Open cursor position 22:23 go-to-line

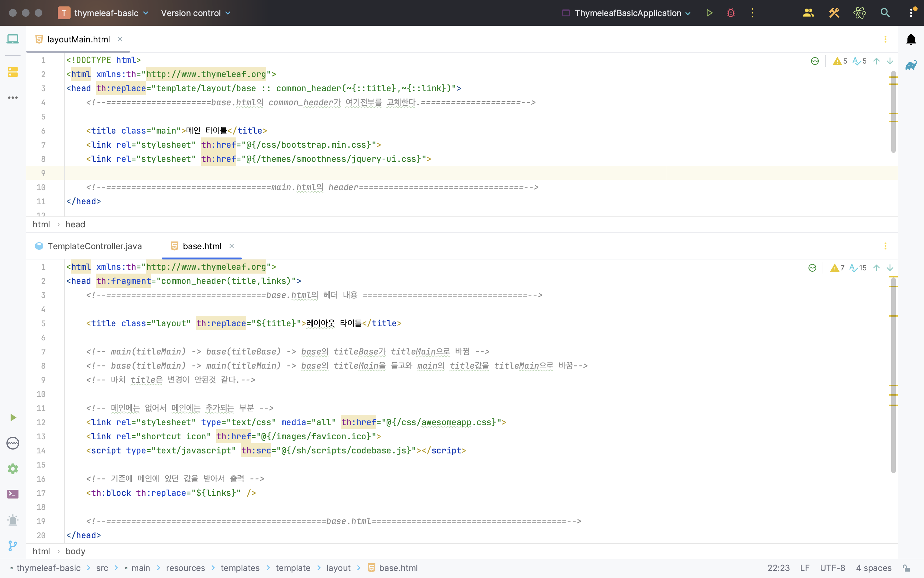tap(779, 568)
